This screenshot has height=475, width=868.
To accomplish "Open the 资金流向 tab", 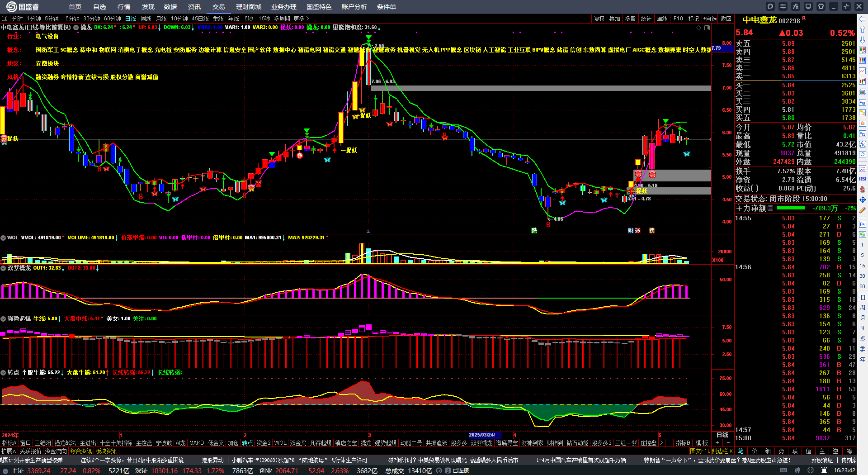I will click(56, 451).
